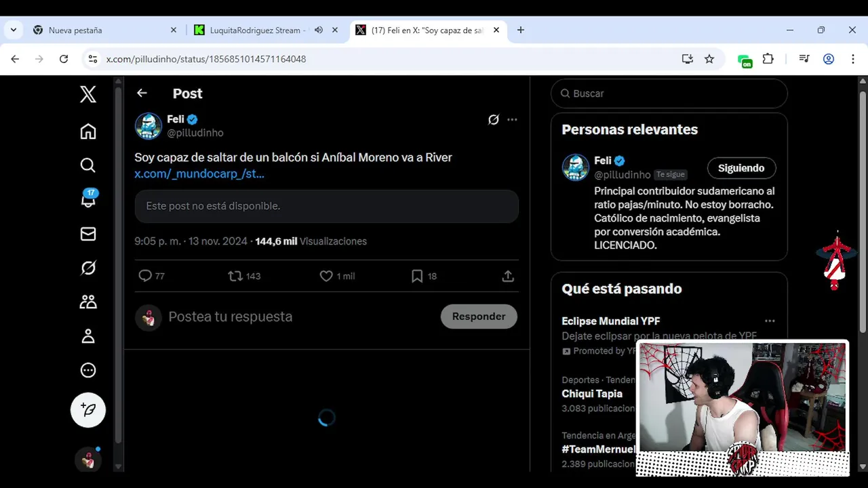Image resolution: width=868 pixels, height=488 pixels.
Task: Open green 'on' extension icon
Action: tap(745, 60)
